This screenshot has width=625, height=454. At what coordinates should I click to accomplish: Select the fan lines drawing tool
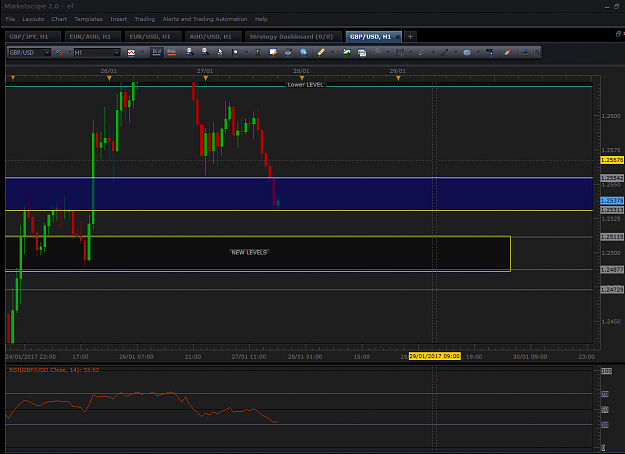(x=422, y=52)
